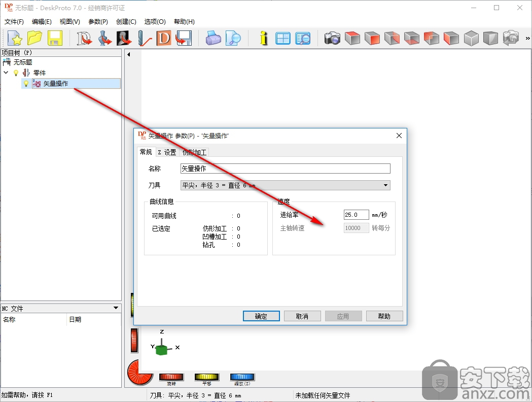This screenshot has height=402, width=532.
Task: Click the 主轴转速 field showing 10000
Action: (356, 228)
